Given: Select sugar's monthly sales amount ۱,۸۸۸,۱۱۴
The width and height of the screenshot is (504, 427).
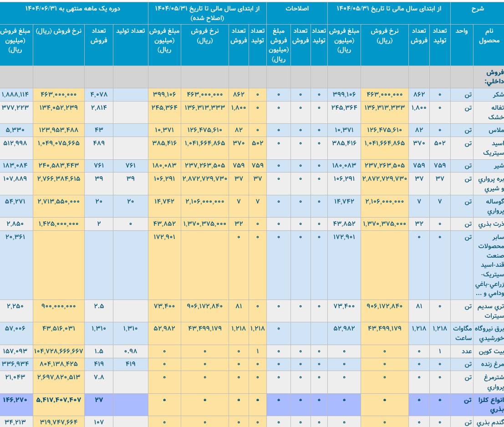Looking at the screenshot, I should coord(15,94).
